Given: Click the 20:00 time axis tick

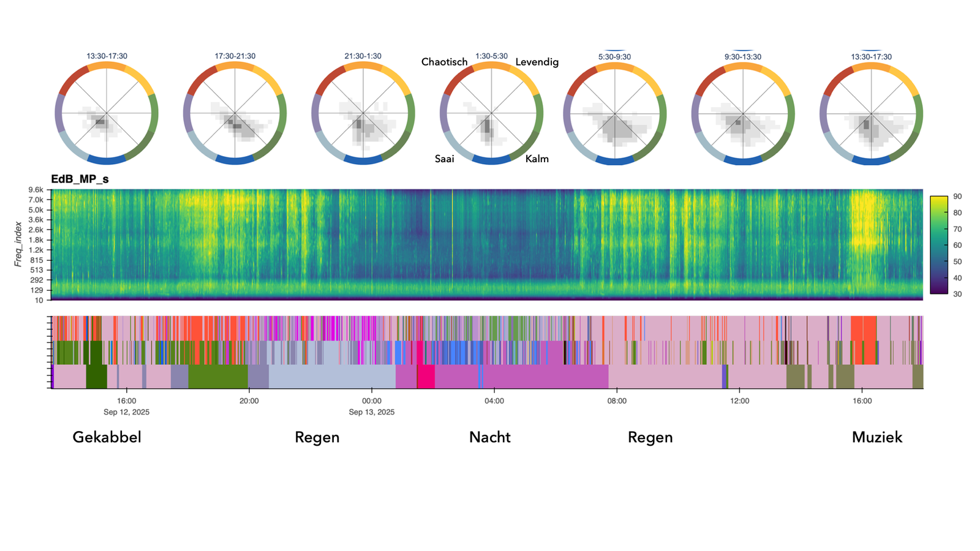Looking at the screenshot, I should click(249, 401).
